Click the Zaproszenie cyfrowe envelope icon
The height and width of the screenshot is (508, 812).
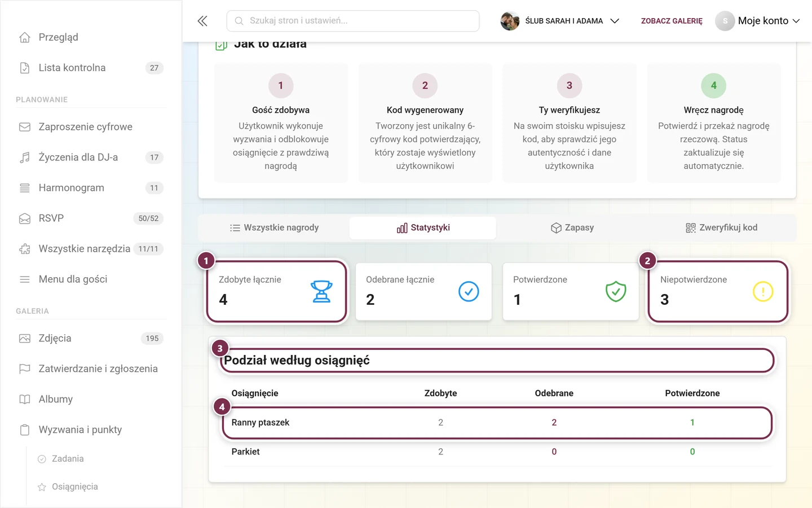pyautogui.click(x=25, y=127)
